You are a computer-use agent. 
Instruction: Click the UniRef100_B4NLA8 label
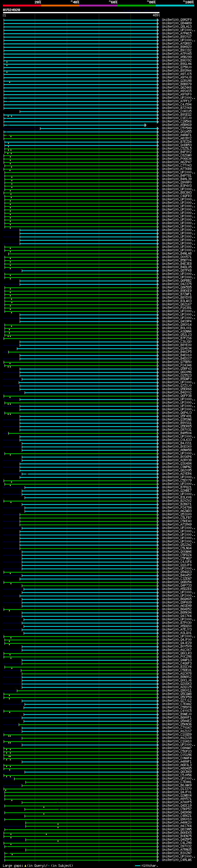click(x=177, y=253)
